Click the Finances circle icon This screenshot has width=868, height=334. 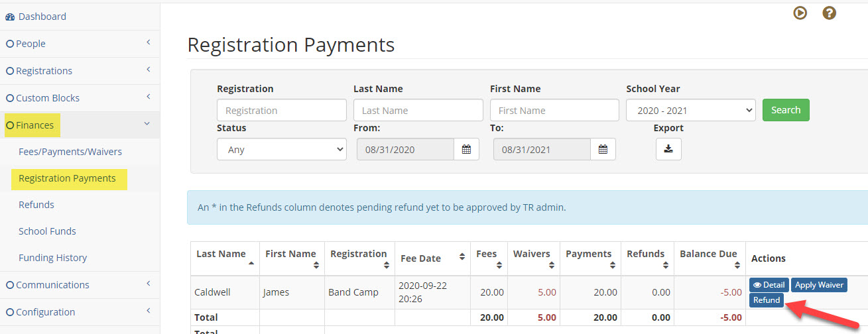pyautogui.click(x=10, y=125)
